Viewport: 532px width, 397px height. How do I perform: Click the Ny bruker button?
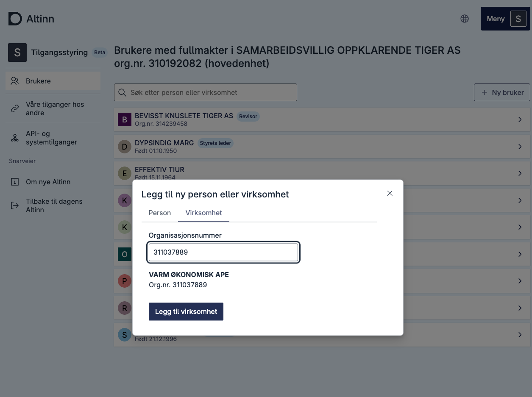[x=502, y=92]
